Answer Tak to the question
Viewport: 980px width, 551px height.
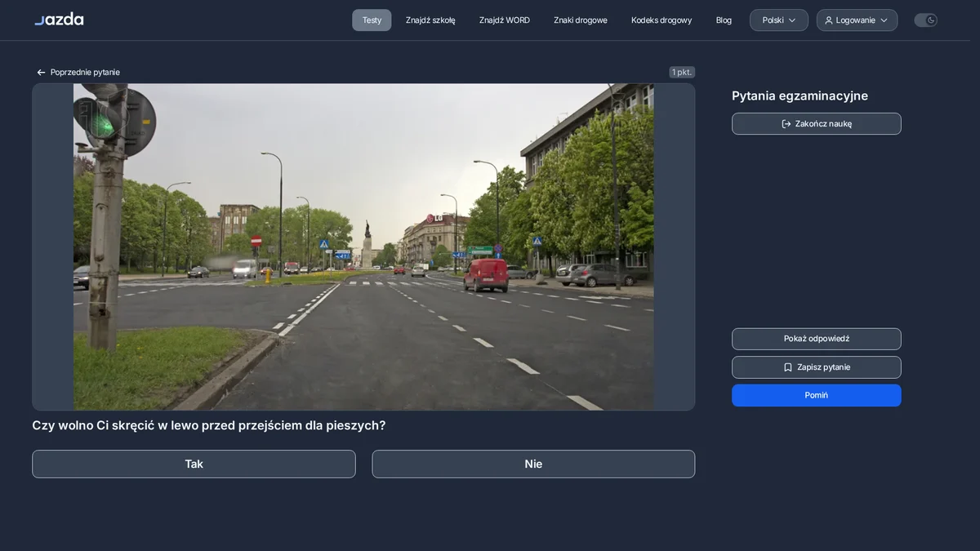(194, 464)
